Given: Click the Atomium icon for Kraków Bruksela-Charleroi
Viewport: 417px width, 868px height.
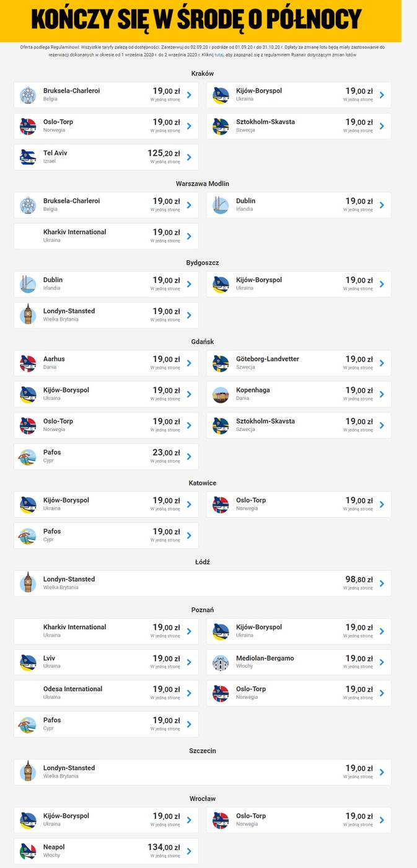Looking at the screenshot, I should point(28,95).
